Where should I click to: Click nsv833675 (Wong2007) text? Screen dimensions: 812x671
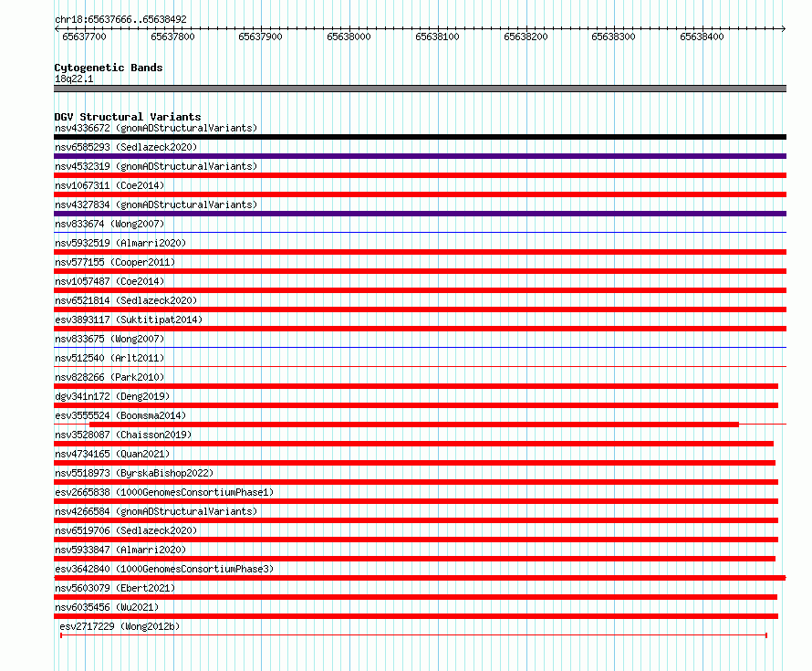point(109,339)
